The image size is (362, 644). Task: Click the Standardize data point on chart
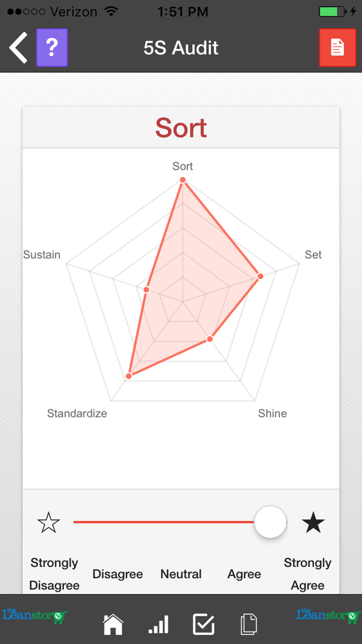click(x=129, y=376)
